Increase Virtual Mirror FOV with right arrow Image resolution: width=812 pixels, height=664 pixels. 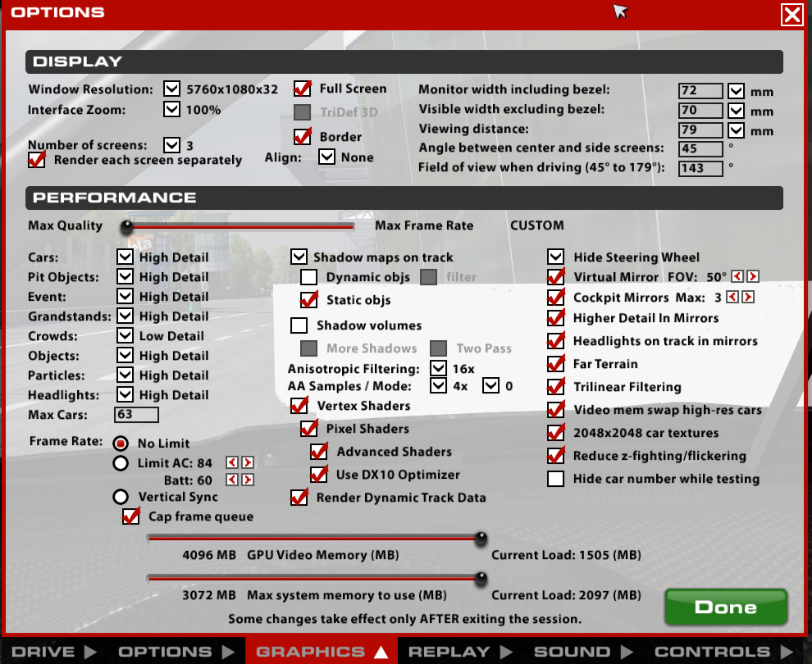tap(753, 276)
